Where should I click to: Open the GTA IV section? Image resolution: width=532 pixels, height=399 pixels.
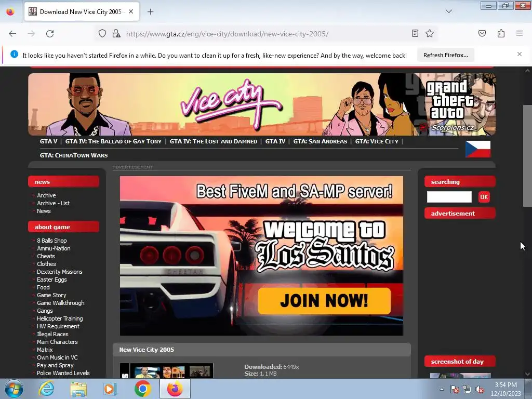[275, 141]
